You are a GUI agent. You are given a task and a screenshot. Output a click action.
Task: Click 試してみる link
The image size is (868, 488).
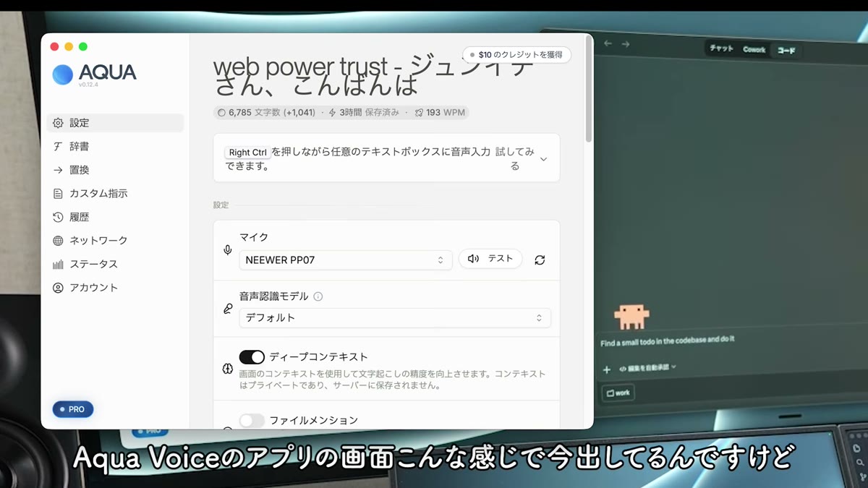click(515, 158)
